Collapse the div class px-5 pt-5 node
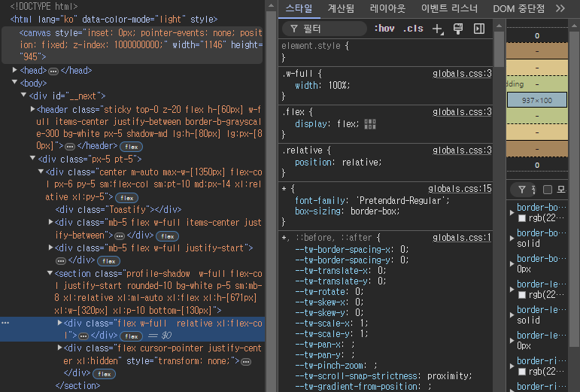This screenshot has height=392, width=580. pos(32,158)
